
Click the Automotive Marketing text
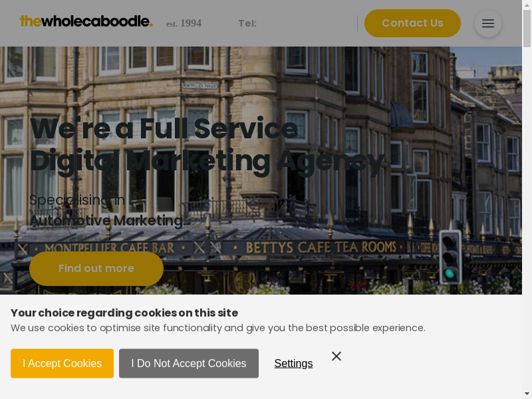point(106,221)
